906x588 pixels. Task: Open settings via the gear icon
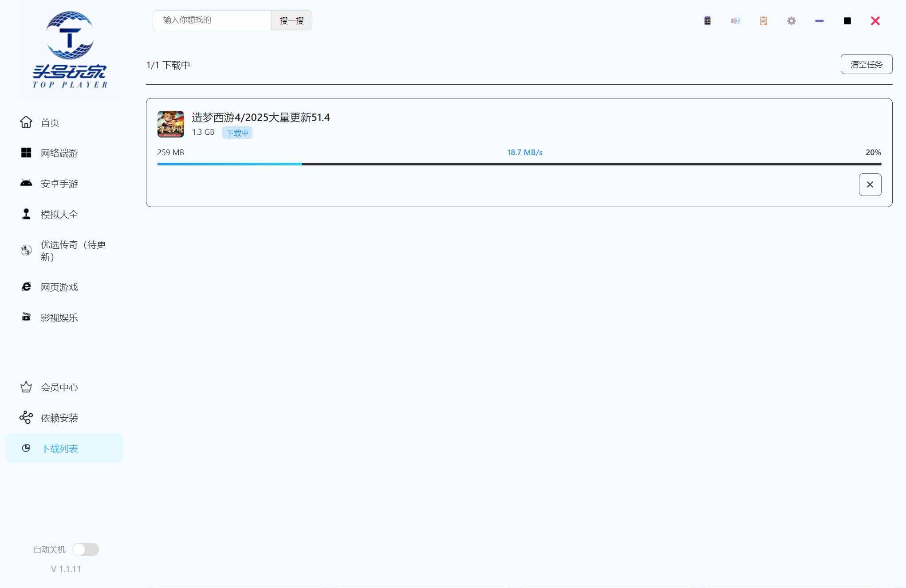[x=791, y=21]
